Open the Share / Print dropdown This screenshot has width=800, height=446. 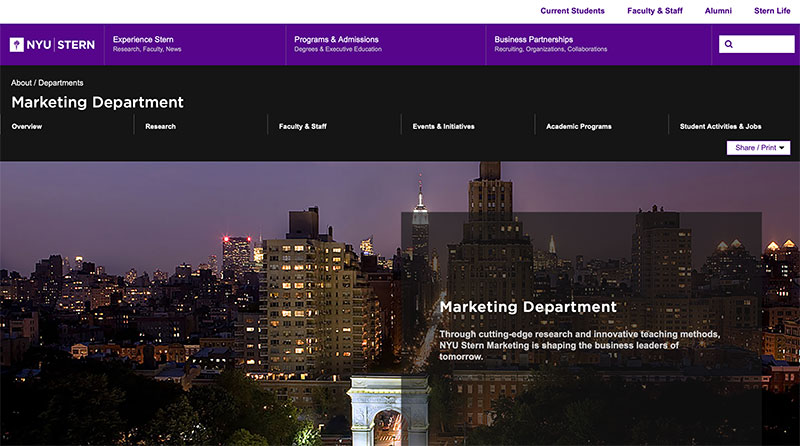[x=759, y=147]
